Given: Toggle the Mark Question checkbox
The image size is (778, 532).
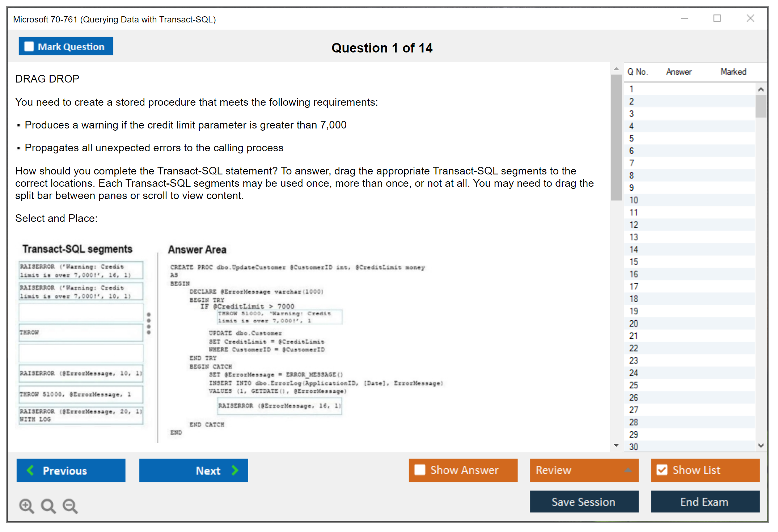Looking at the screenshot, I should 29,47.
